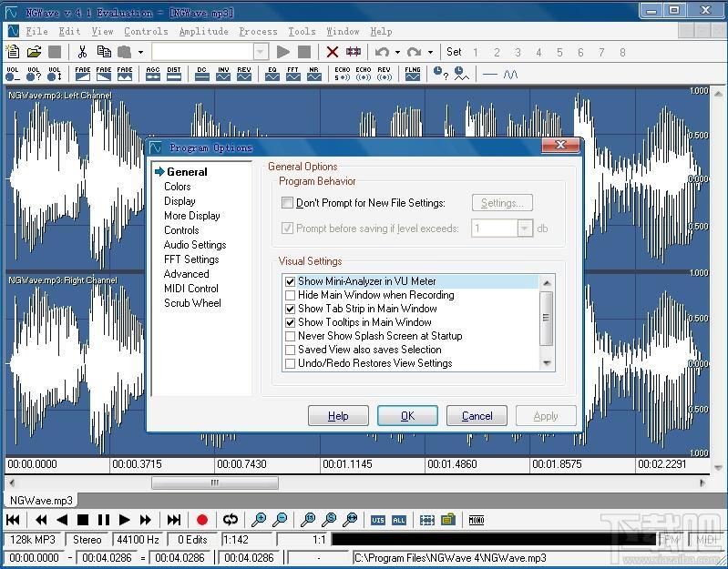The height and width of the screenshot is (569, 728).
Task: Click the zoom out magnifier icon
Action: tap(280, 520)
